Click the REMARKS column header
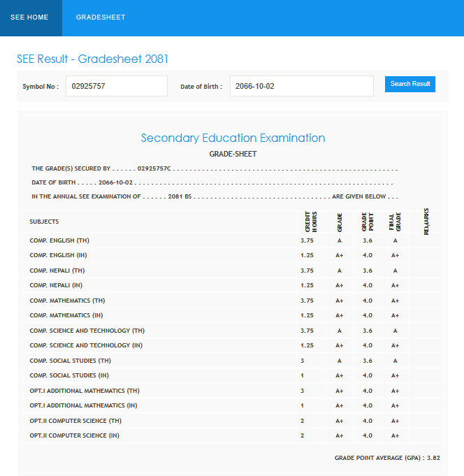The width and height of the screenshot is (464, 476). point(426,222)
